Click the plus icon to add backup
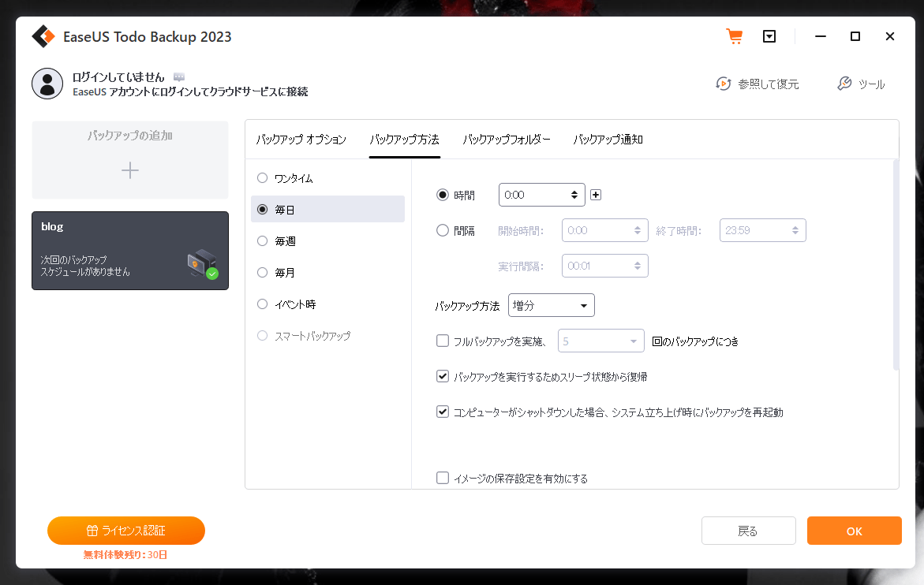 (130, 170)
